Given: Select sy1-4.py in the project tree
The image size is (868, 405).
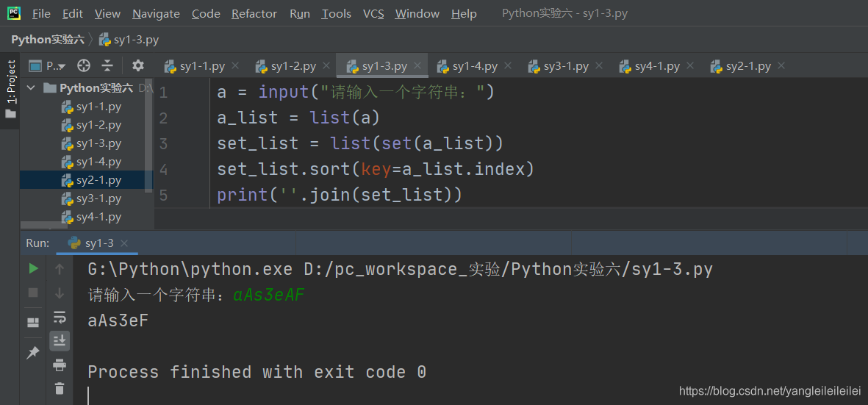Looking at the screenshot, I should pos(91,162).
